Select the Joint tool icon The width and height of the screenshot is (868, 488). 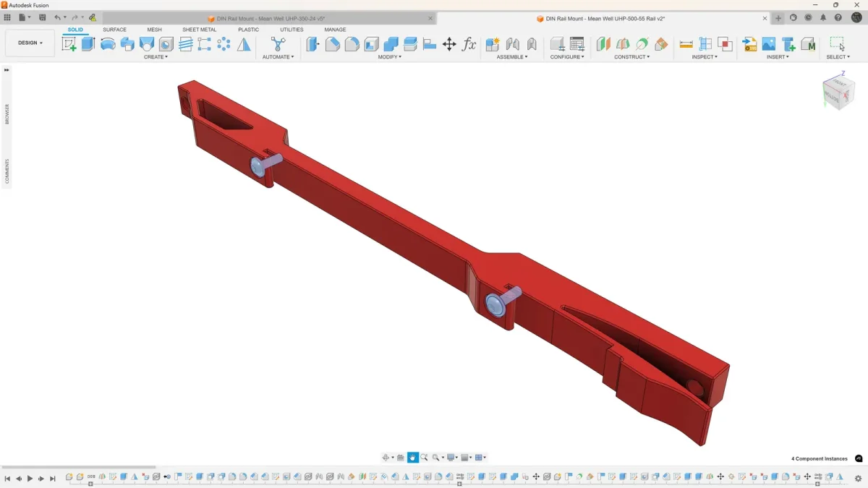tap(513, 44)
